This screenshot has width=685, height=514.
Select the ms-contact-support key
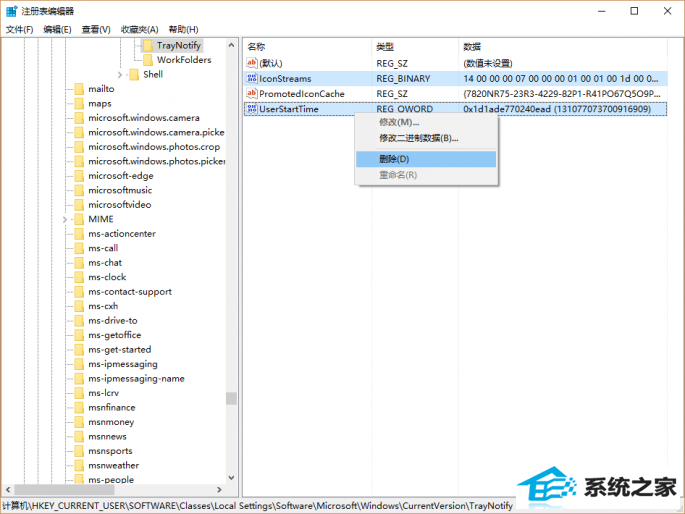pos(130,291)
